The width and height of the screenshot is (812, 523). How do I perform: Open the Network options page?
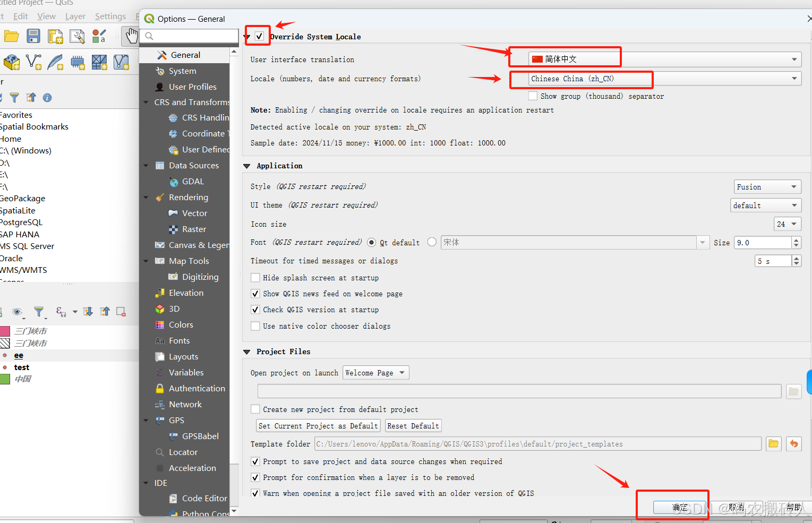[x=185, y=404]
